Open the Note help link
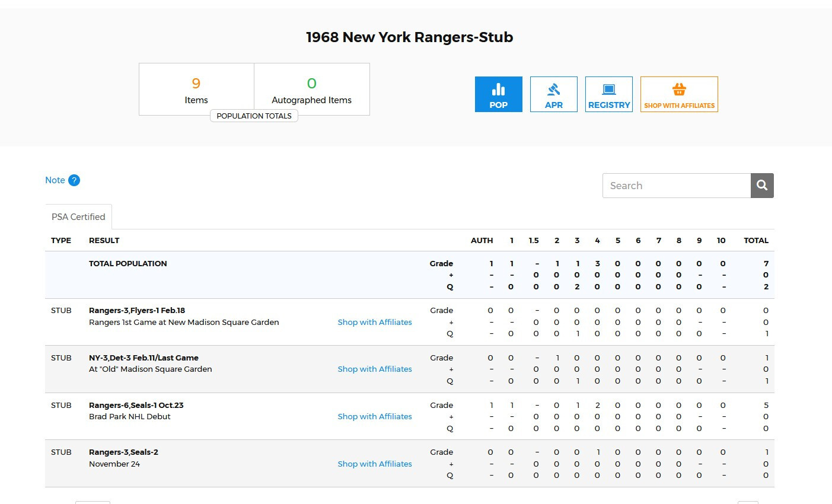 click(x=55, y=180)
